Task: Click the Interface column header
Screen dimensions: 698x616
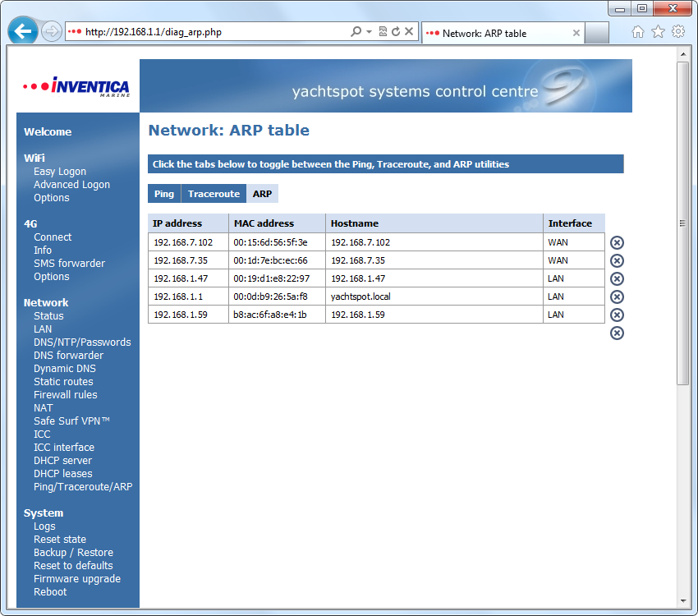Action: [x=574, y=223]
